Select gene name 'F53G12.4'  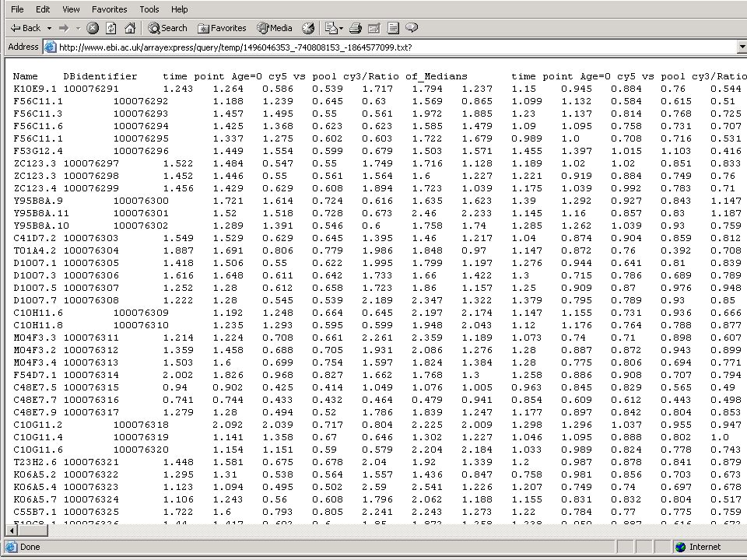[38, 151]
